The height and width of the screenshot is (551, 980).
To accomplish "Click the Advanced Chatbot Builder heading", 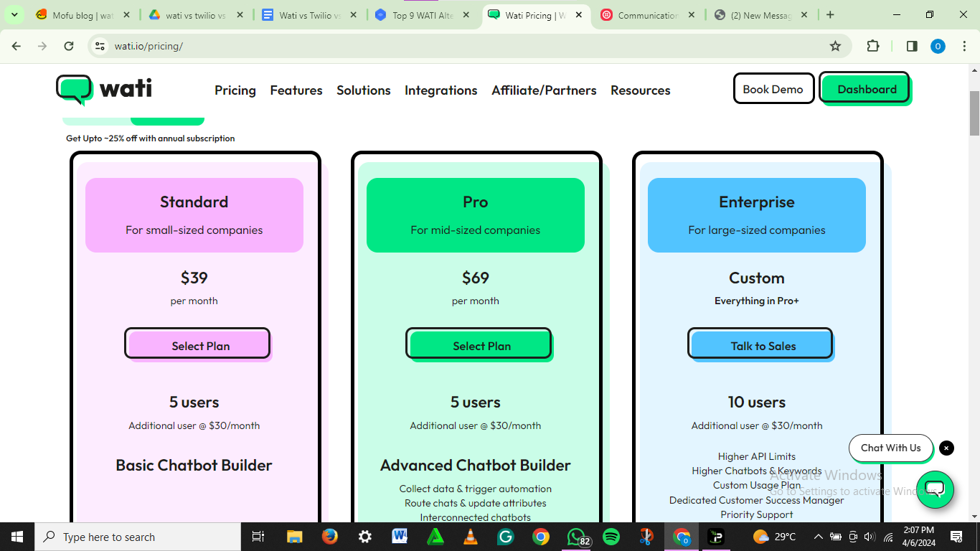I will coord(476,465).
